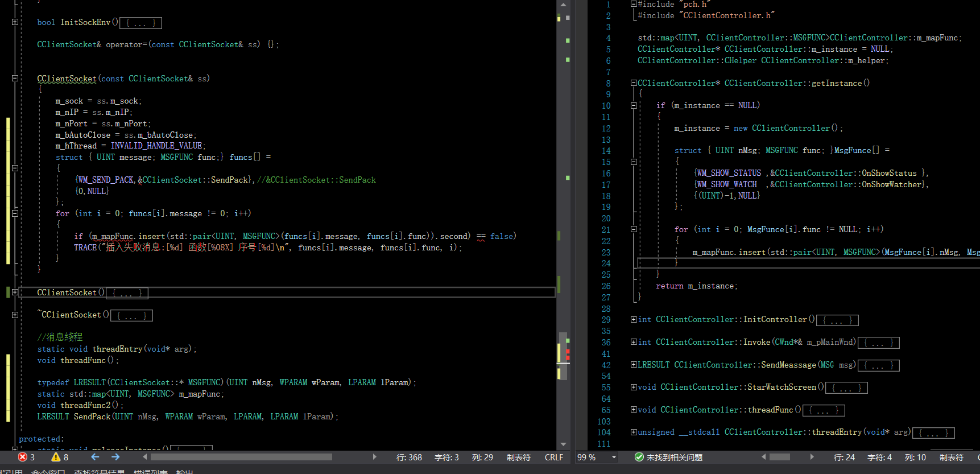Click CRLF line ending indicator

pos(553,457)
